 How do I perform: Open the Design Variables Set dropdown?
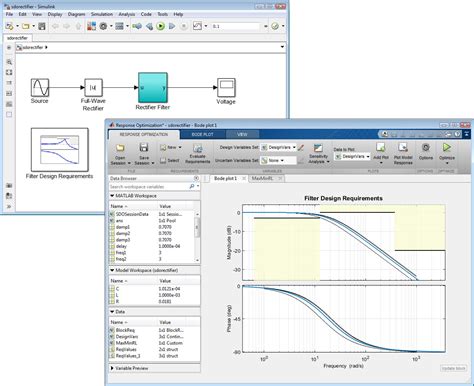point(278,147)
